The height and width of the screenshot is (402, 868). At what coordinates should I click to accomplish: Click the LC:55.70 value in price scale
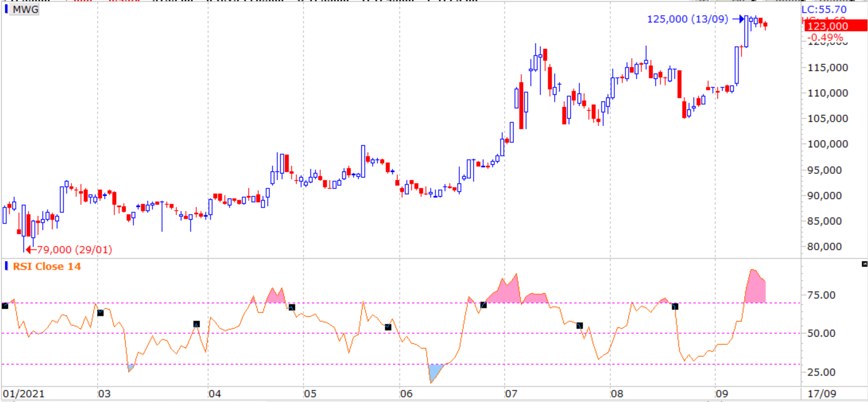823,10
